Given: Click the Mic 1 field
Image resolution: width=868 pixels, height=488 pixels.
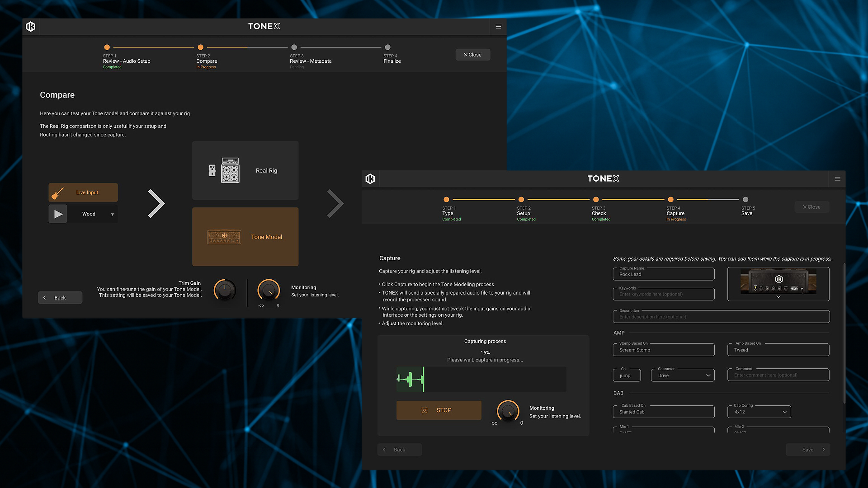Looking at the screenshot, I should pyautogui.click(x=664, y=430).
